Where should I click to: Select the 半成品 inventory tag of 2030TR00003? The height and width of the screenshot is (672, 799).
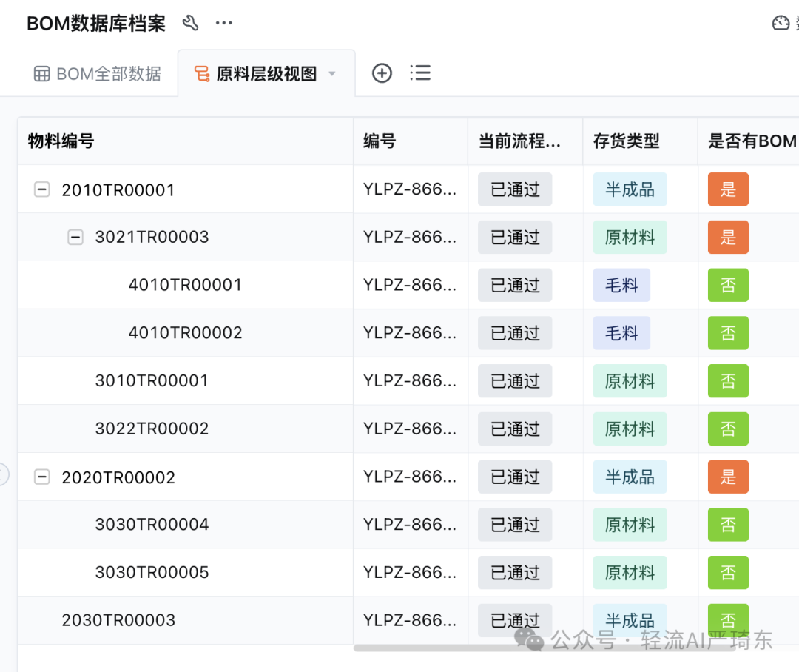tap(630, 620)
